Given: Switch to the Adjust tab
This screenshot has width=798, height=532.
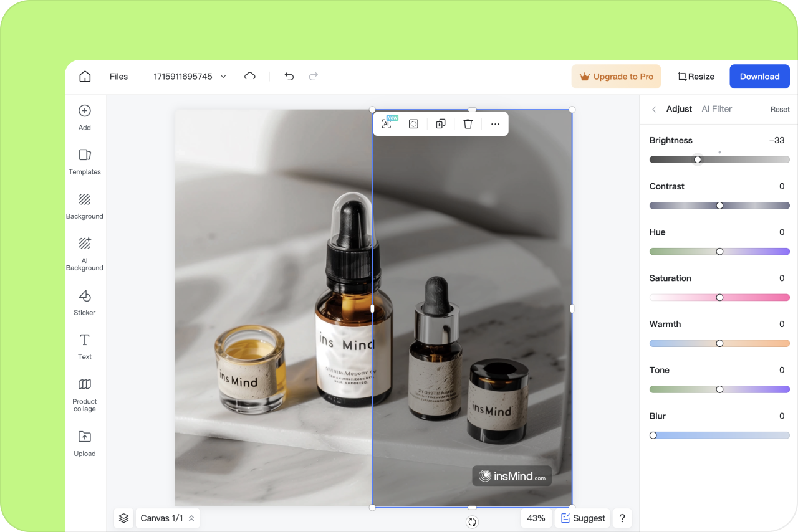Looking at the screenshot, I should coord(679,109).
